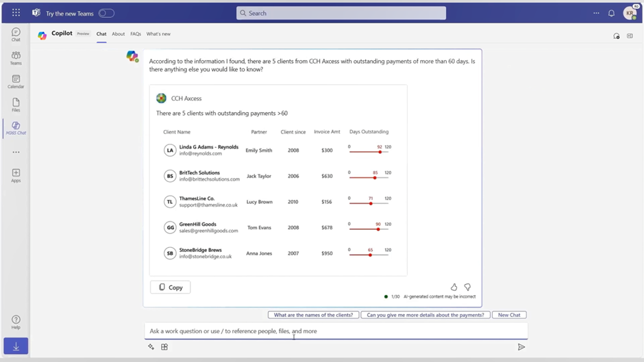This screenshot has width=644, height=362.
Task: Click partner name Tom Evans
Action: 259,227
